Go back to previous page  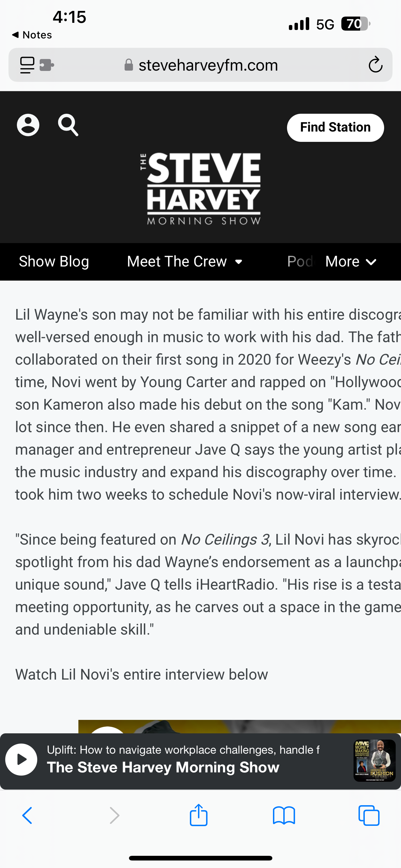27,816
